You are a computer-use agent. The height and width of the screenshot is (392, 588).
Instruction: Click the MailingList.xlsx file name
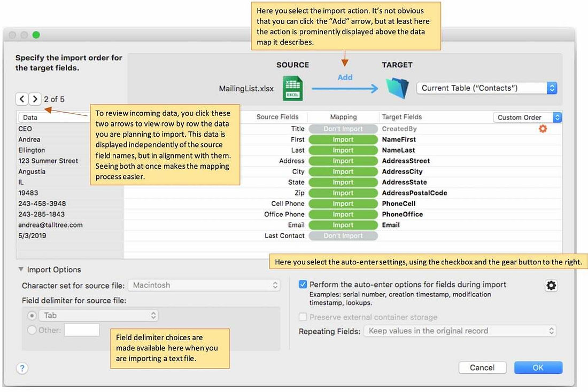click(x=246, y=89)
